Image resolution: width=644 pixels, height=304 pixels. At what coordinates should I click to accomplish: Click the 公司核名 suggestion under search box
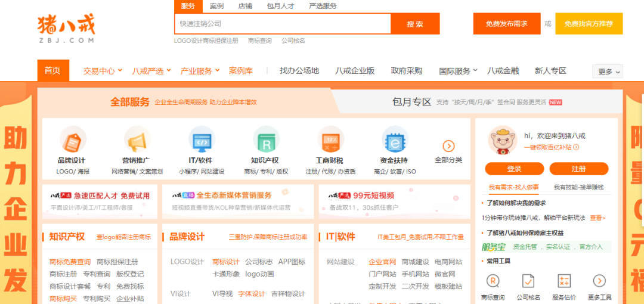pos(293,41)
